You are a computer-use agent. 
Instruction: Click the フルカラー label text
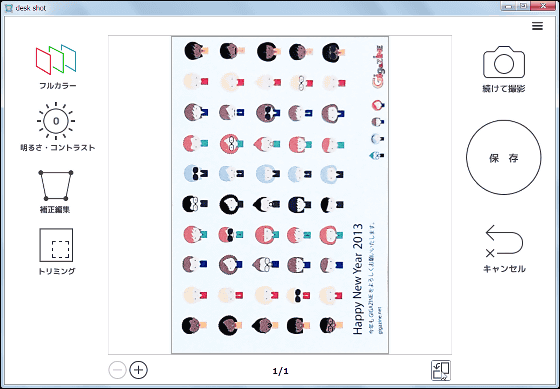58,86
